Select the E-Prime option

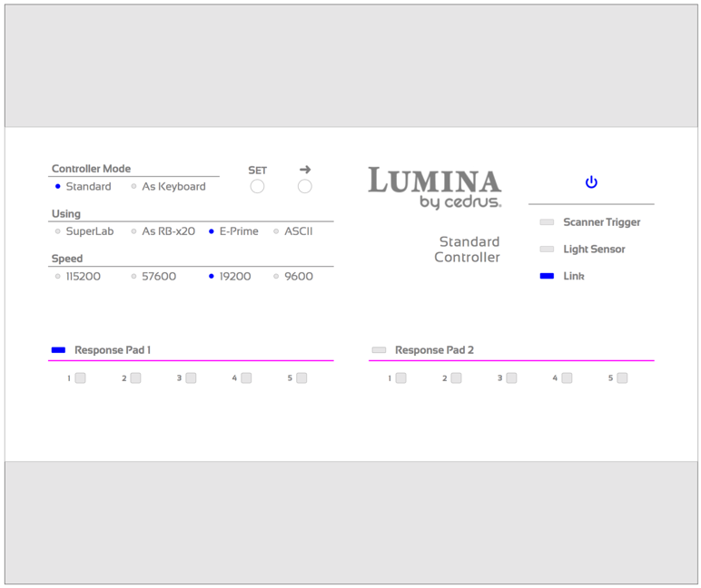(x=212, y=231)
